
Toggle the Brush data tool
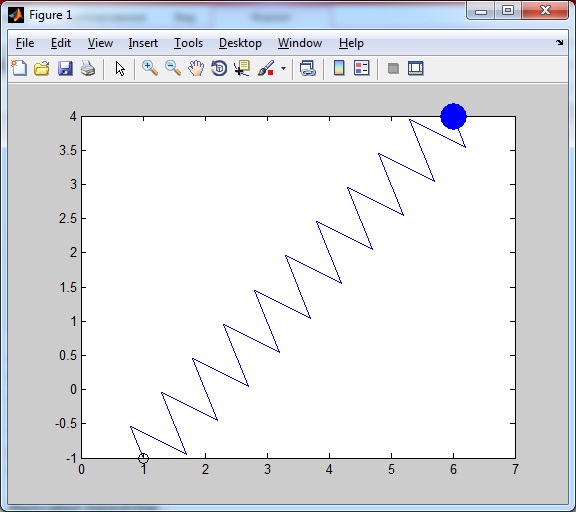tap(266, 68)
